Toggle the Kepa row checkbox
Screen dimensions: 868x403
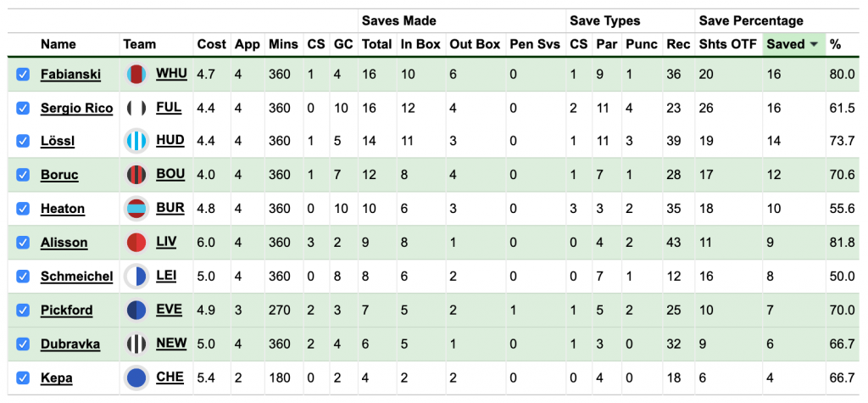point(23,378)
